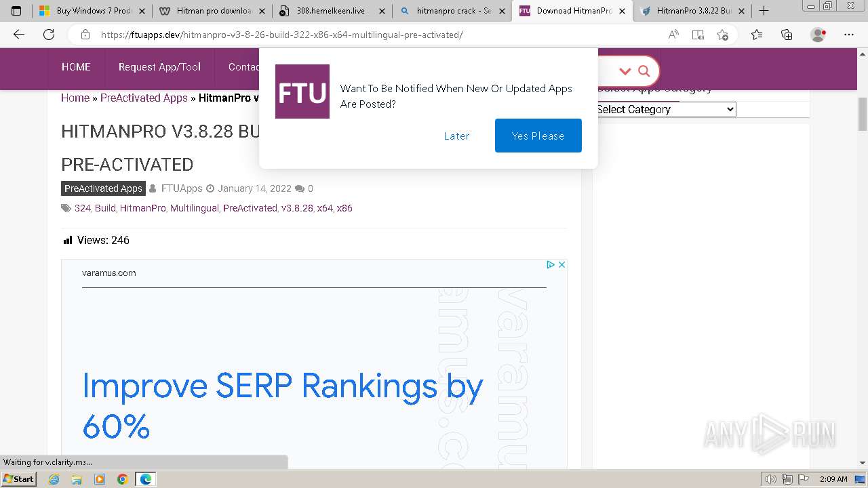The width and height of the screenshot is (868, 488).
Task: Launch media player from taskbar
Action: point(100,479)
